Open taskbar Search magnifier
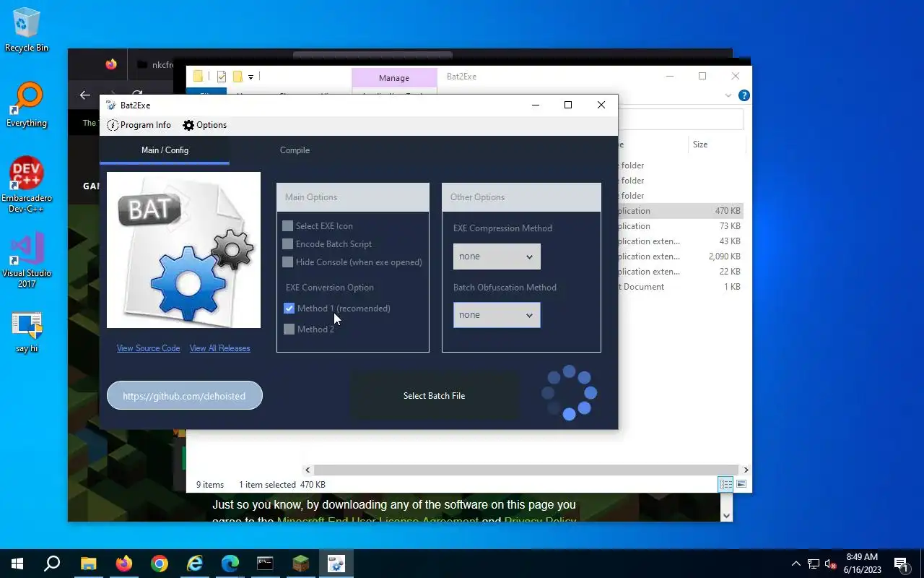 coord(52,564)
